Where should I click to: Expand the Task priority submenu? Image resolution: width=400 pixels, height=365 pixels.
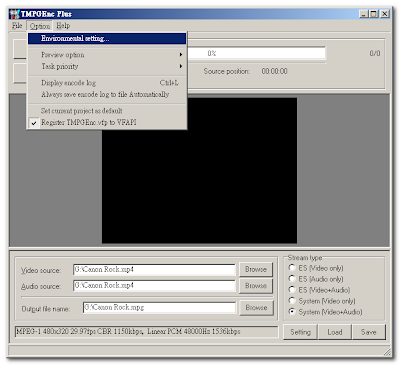click(107, 66)
